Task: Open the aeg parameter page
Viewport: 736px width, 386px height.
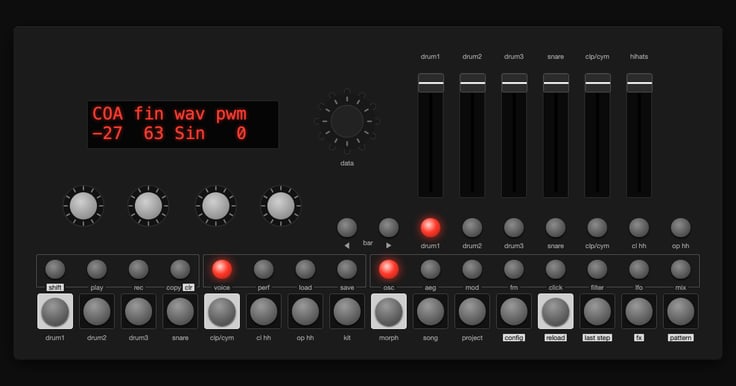Action: click(x=430, y=270)
